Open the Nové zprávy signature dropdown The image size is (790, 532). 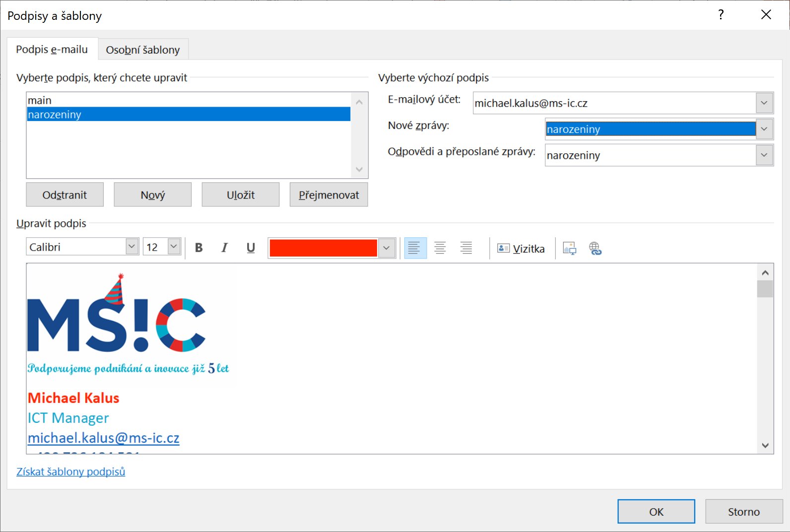[764, 129]
